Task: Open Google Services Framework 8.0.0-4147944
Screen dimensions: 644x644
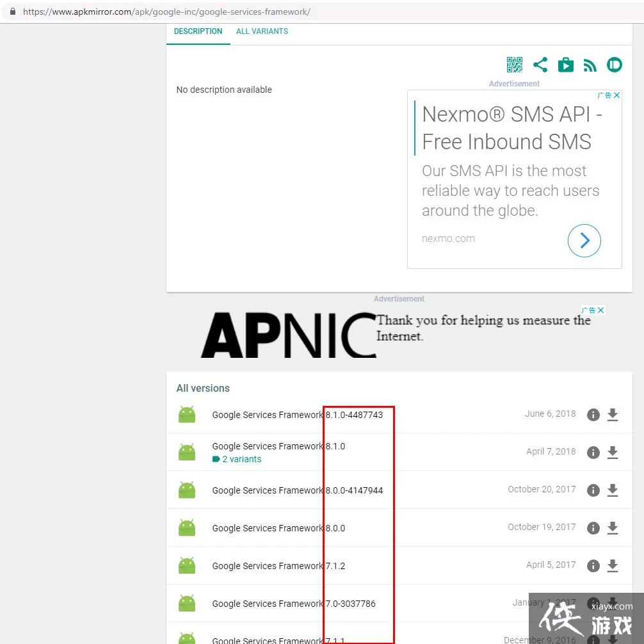Action: pos(298,490)
